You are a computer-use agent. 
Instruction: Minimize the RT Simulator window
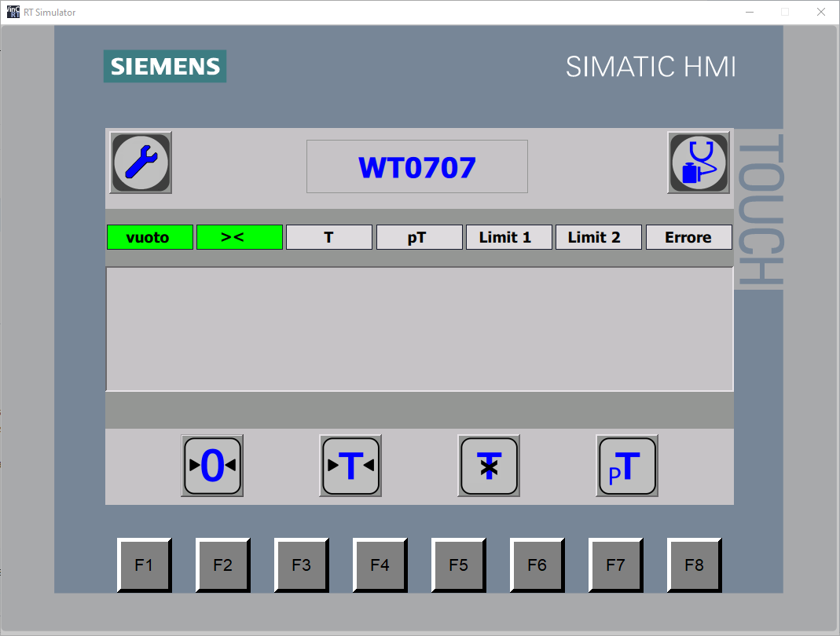click(750, 12)
